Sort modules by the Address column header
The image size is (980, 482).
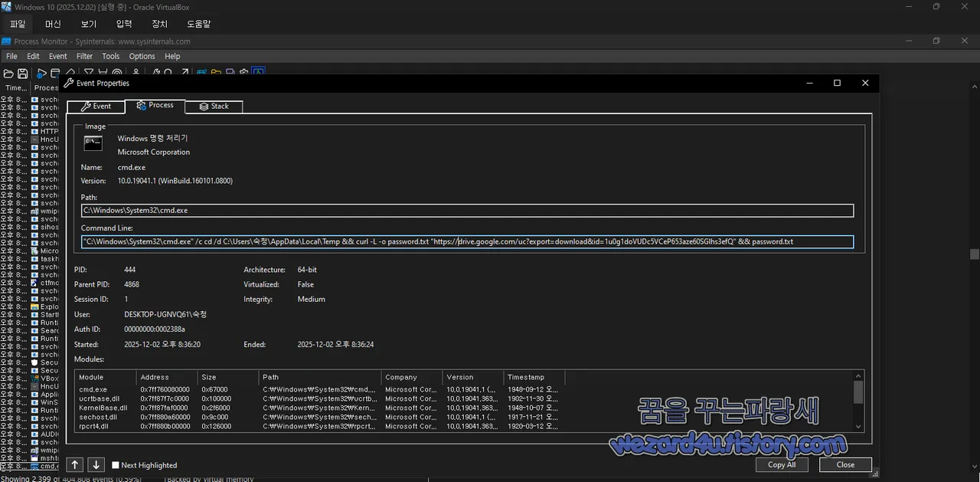pos(167,377)
